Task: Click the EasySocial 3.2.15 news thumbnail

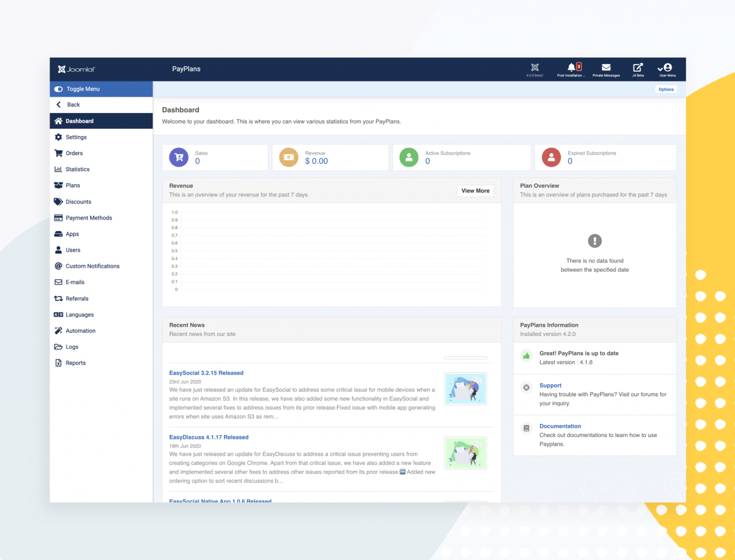Action: (x=465, y=389)
